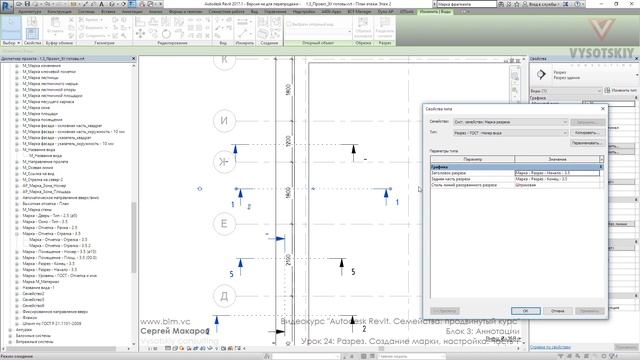Select the Move tool icon in ribbon

tap(140, 34)
